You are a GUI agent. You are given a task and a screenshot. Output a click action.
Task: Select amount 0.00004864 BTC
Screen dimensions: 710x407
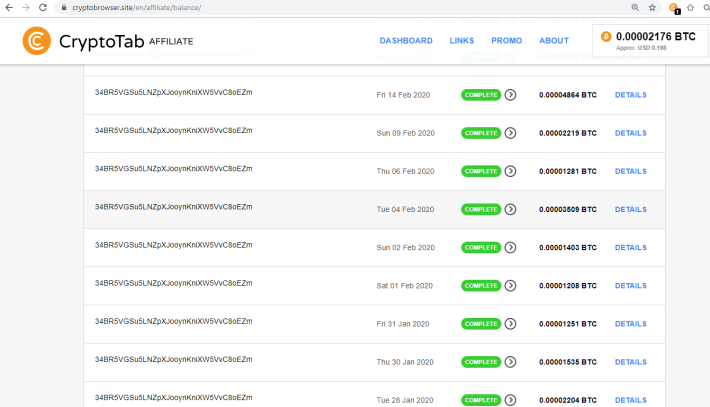(x=568, y=95)
